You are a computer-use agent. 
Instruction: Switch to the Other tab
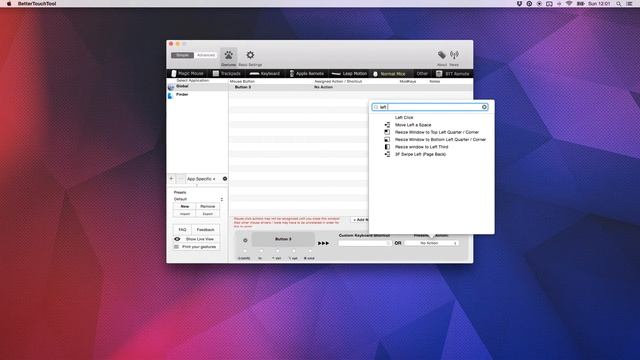(422, 73)
